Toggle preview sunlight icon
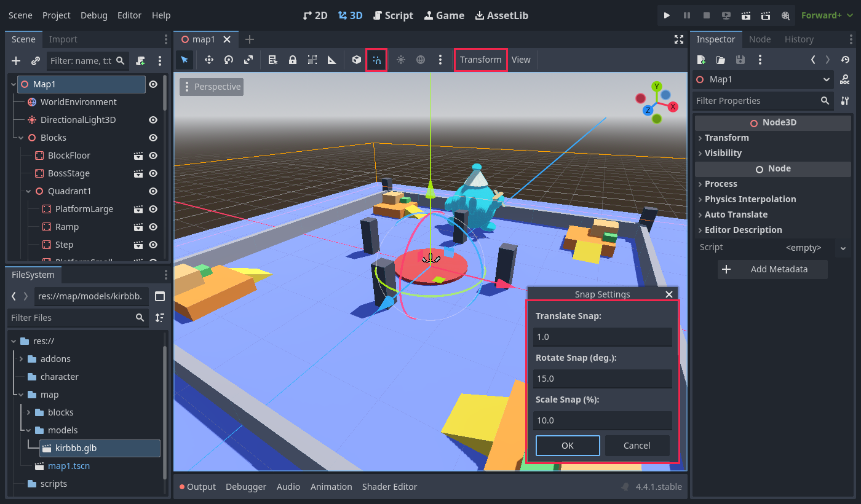The width and height of the screenshot is (861, 504). 401,60
